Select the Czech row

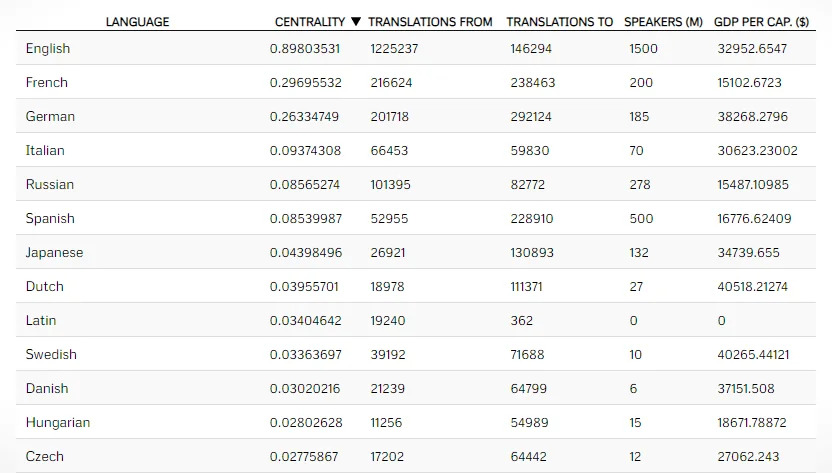(45, 457)
